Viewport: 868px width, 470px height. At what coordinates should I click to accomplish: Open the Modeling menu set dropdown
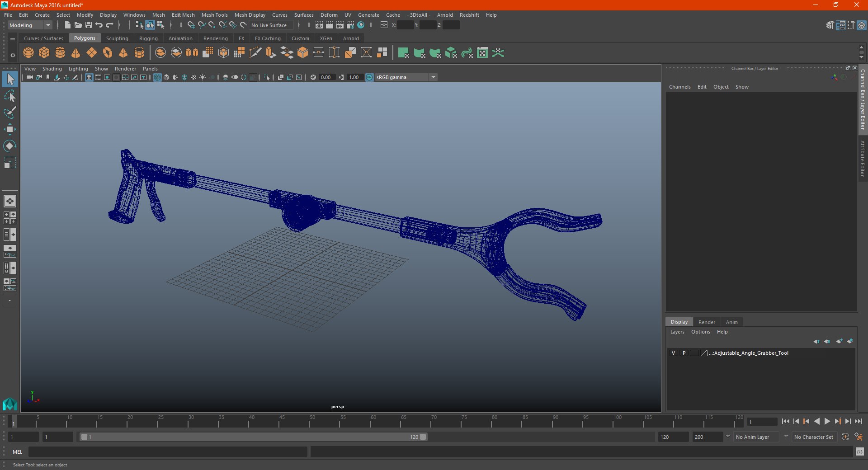[x=30, y=25]
